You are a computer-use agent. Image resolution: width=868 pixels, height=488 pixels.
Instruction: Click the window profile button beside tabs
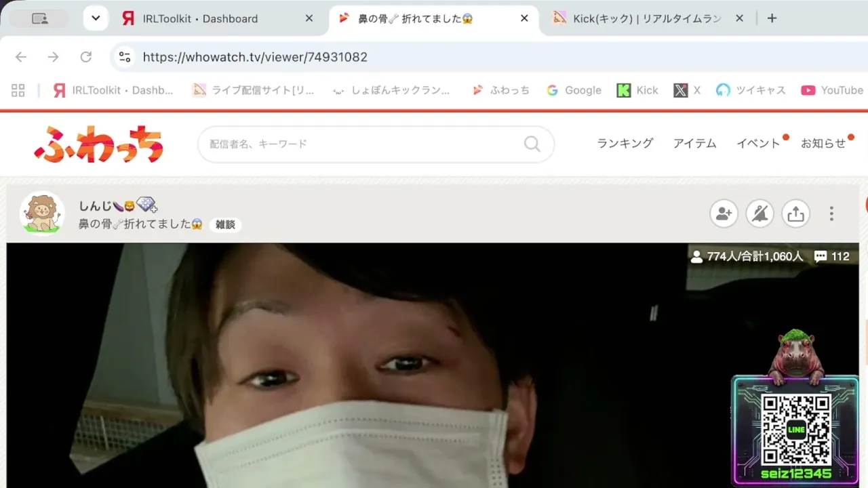(x=41, y=18)
